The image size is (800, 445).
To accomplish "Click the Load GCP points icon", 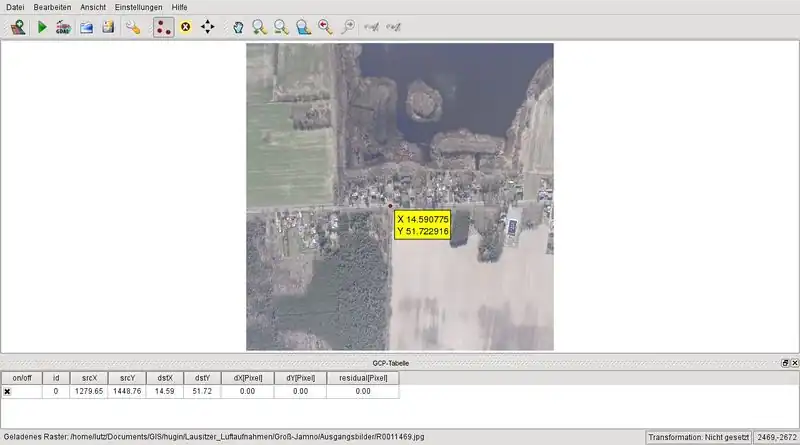I will [86, 27].
